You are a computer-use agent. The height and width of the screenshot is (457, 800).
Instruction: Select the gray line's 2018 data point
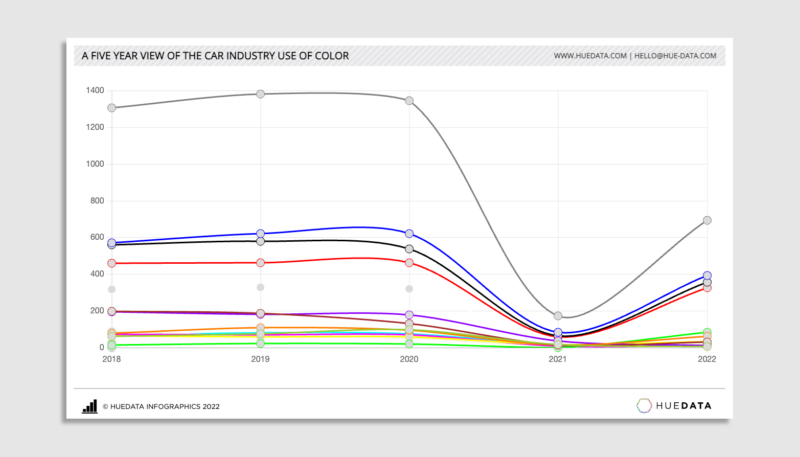112,108
